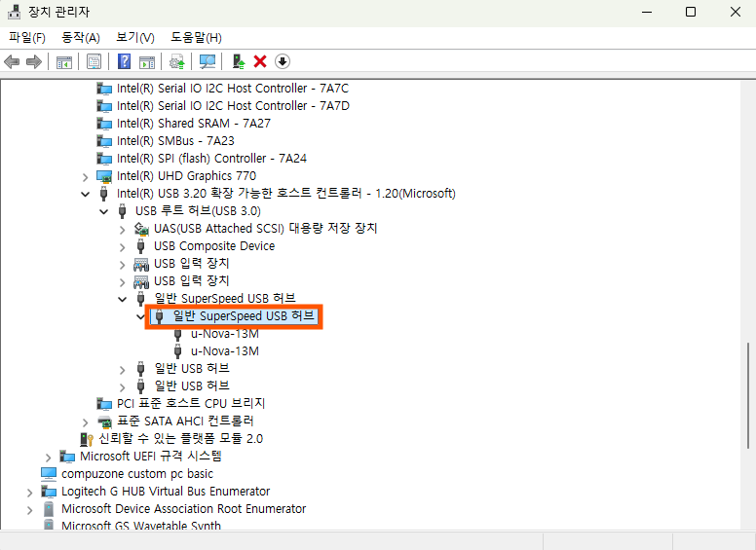Click the Show/Hide console tree icon
Image resolution: width=756 pixels, height=550 pixels.
click(64, 61)
